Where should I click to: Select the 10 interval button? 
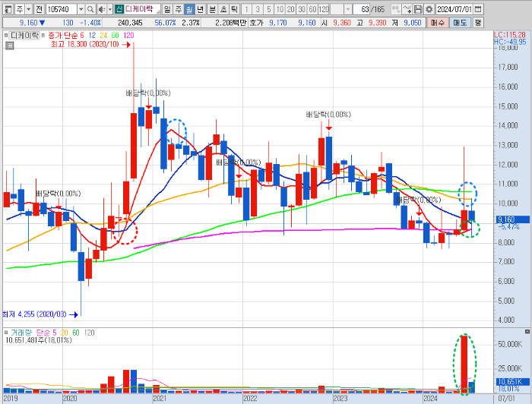280,9
